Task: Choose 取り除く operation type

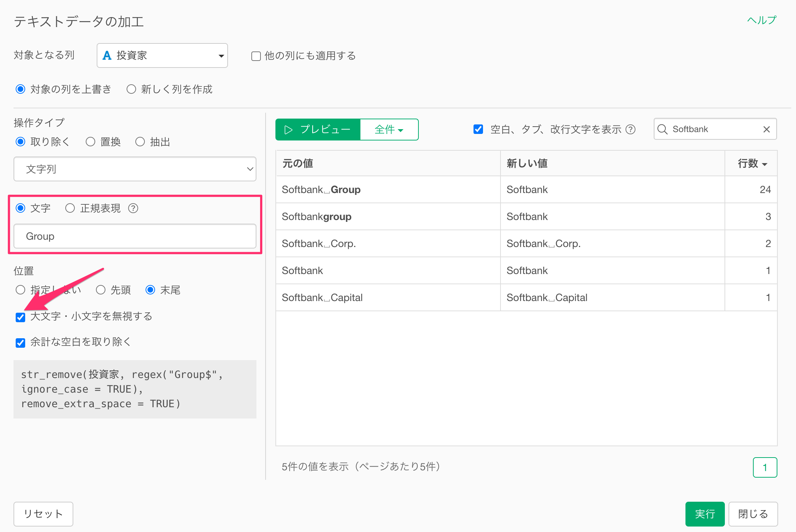Action: [20, 142]
